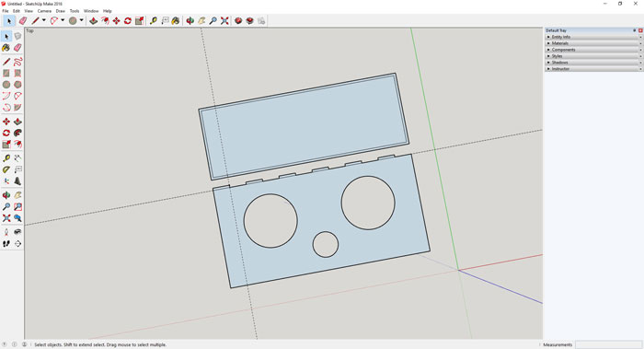The height and width of the screenshot is (349, 644).
Task: Choose the Tape Measure tool in the top toolbar
Action: point(154,20)
